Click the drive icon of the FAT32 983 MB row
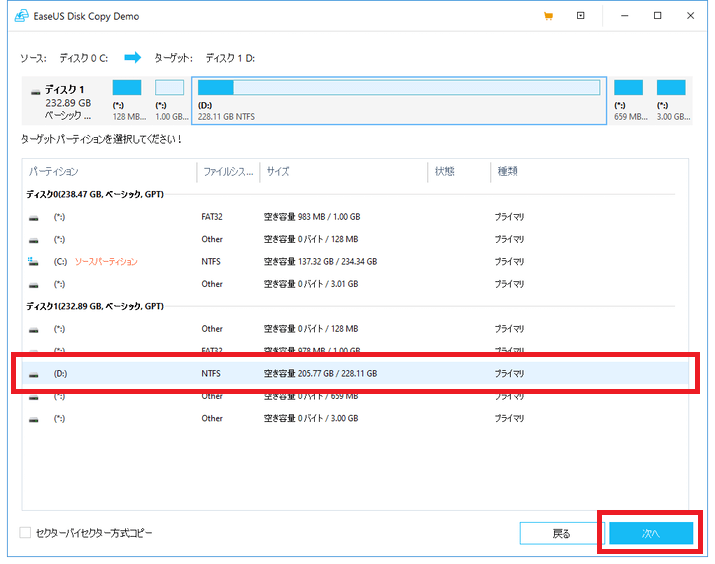 tap(34, 217)
